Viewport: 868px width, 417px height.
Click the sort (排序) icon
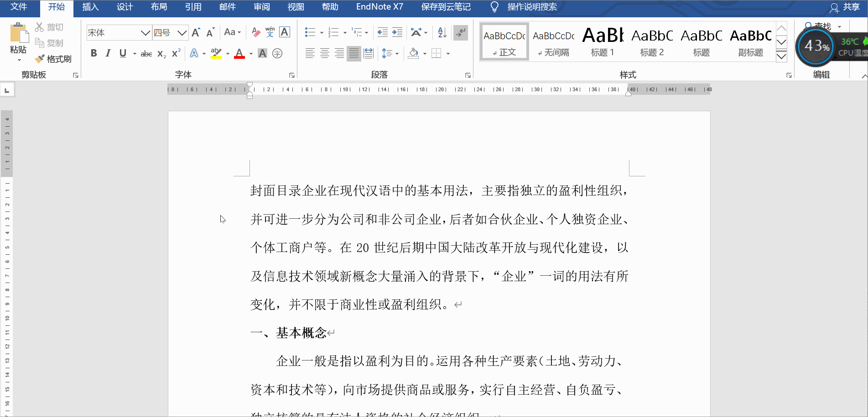(441, 32)
